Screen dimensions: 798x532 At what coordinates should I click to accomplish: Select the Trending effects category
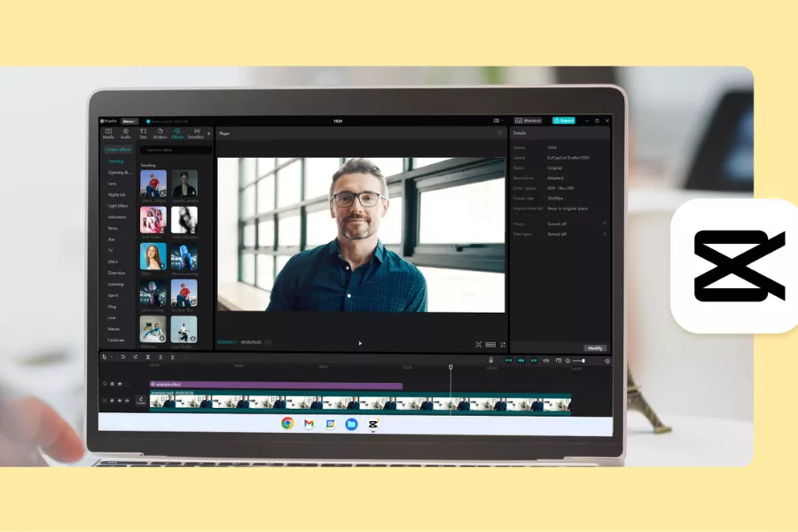116,161
